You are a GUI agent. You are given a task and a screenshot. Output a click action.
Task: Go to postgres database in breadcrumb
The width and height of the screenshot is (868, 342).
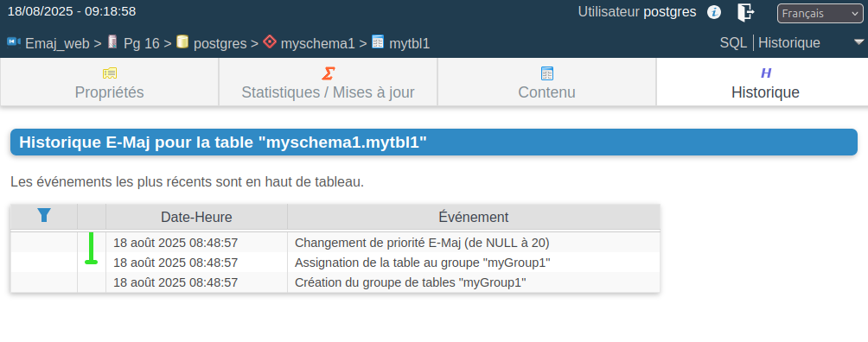[x=220, y=44]
